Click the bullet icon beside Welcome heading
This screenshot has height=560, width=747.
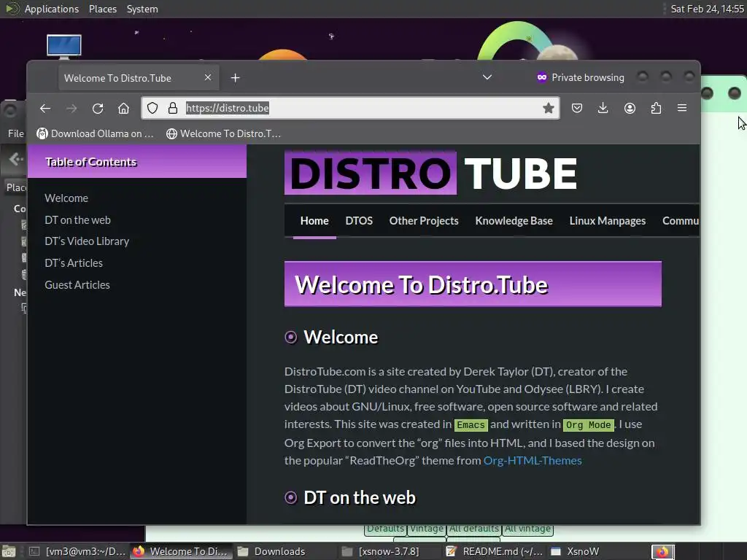pyautogui.click(x=290, y=337)
